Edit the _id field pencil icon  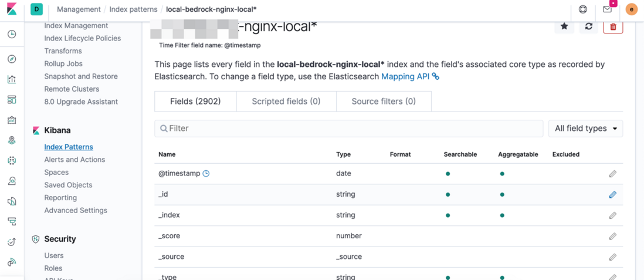(613, 194)
